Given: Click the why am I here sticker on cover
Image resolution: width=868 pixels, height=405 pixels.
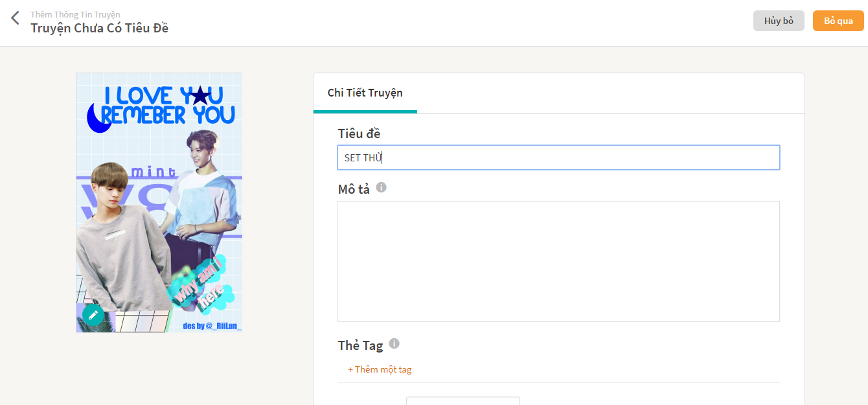Looking at the screenshot, I should click(203, 286).
